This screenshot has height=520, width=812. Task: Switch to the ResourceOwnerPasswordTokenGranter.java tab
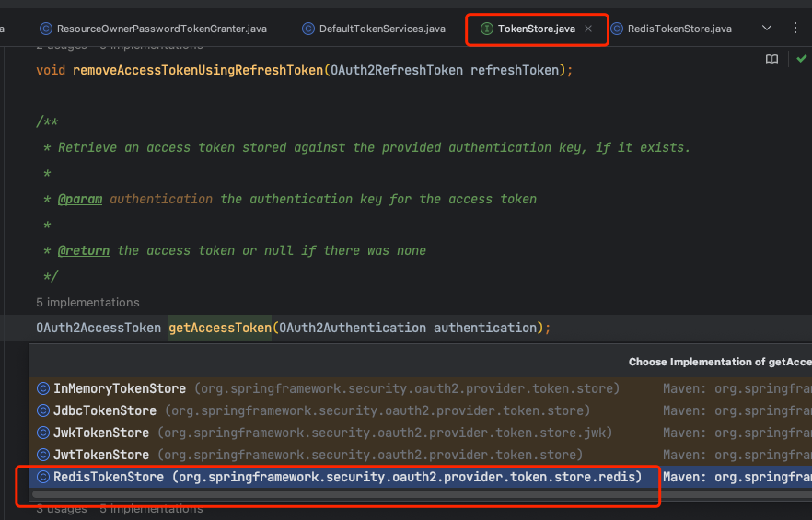click(161, 29)
